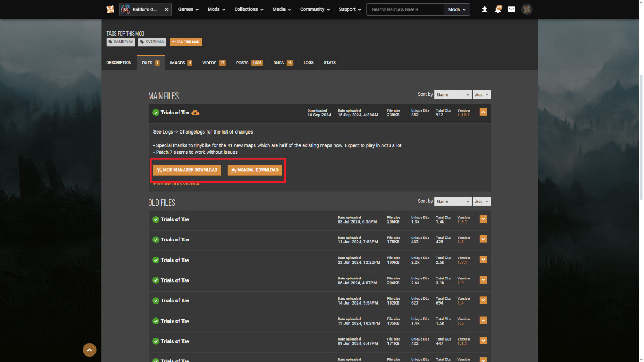Collapse the main file Trials of Tav entry
The height and width of the screenshot is (362, 644).
pos(483,113)
